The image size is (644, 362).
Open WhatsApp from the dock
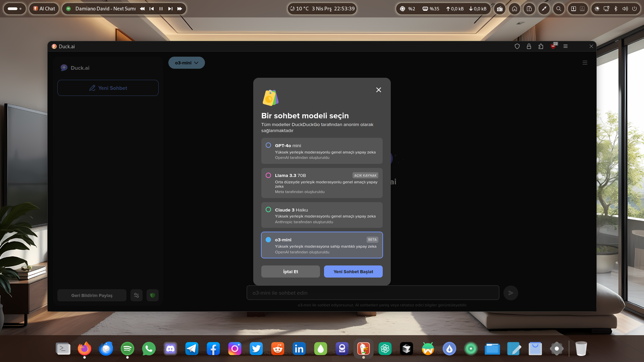(x=149, y=349)
